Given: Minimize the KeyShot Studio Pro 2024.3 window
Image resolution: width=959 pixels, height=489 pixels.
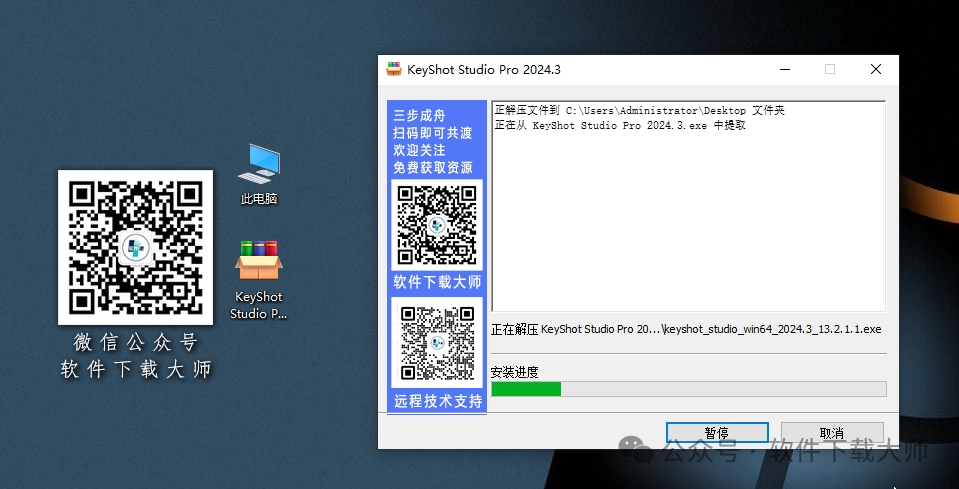Looking at the screenshot, I should 783,70.
